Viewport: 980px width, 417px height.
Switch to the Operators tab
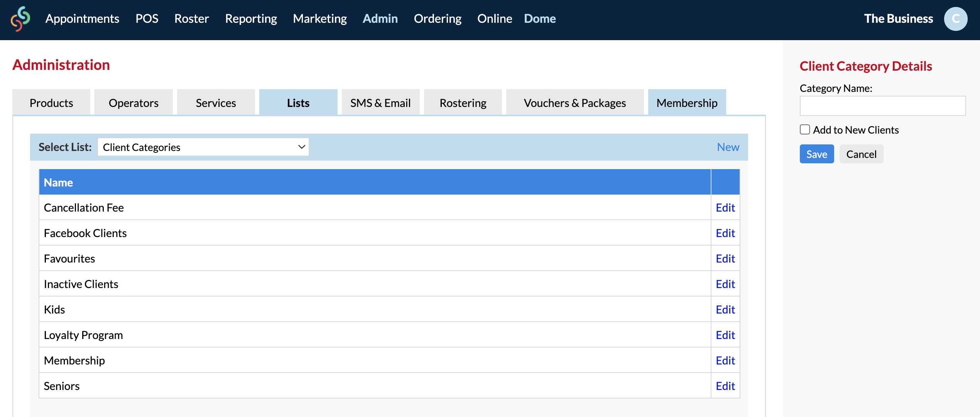[x=133, y=103]
